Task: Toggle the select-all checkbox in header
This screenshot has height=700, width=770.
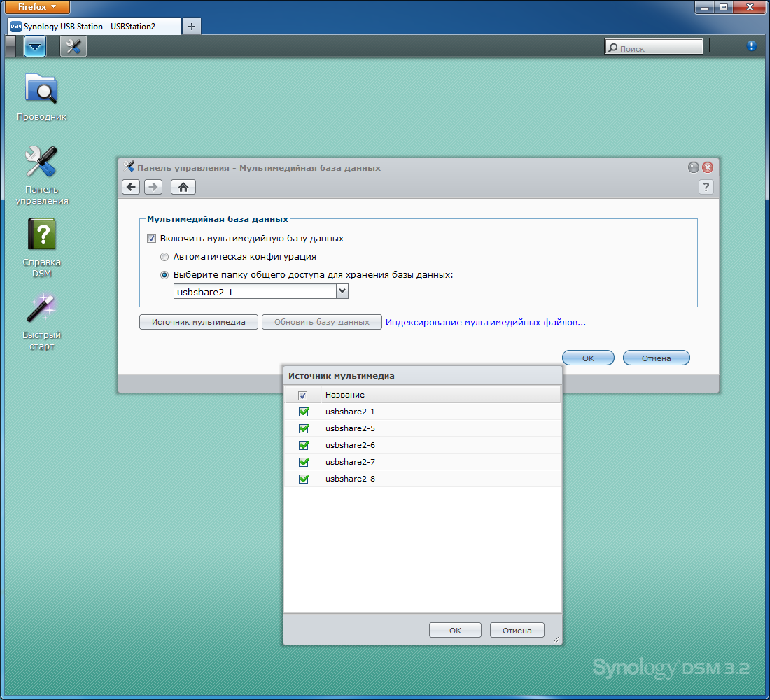Action: pyautogui.click(x=303, y=395)
